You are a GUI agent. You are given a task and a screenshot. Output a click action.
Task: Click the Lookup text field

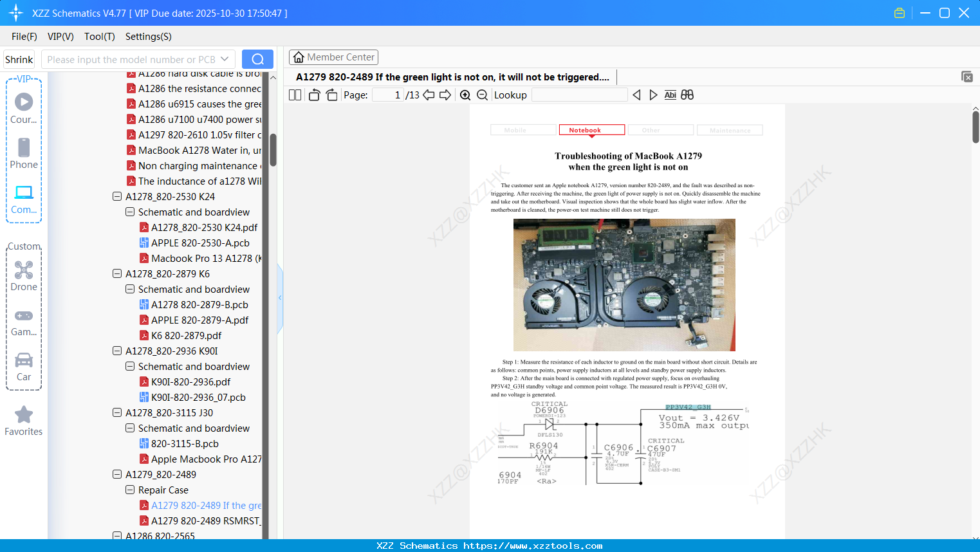tap(580, 95)
